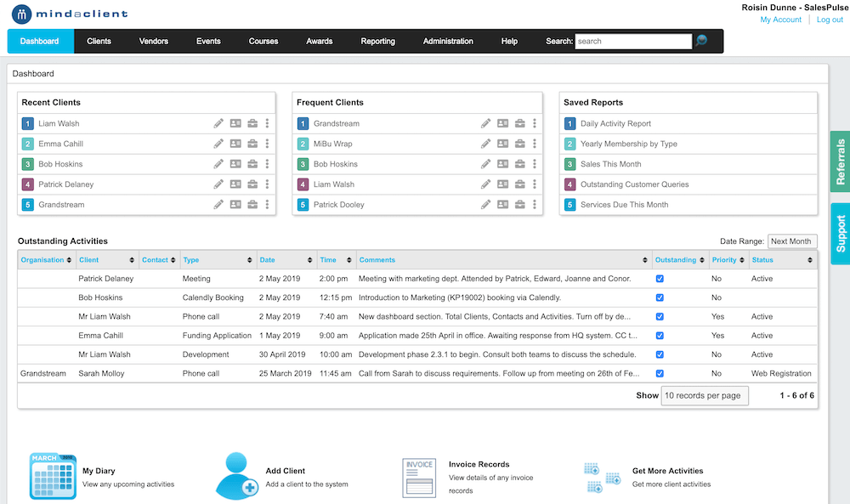
Task: Open the 10 records per page dropdown
Action: coord(705,395)
